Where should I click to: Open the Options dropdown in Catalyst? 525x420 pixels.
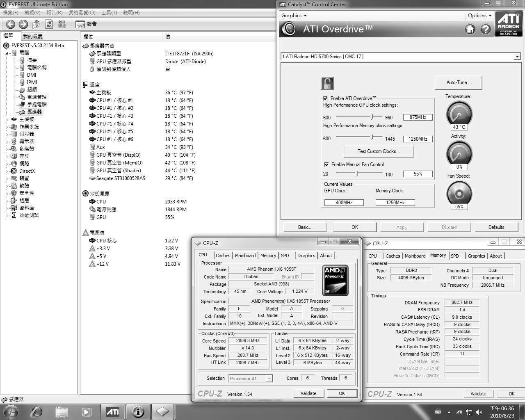[x=479, y=16]
